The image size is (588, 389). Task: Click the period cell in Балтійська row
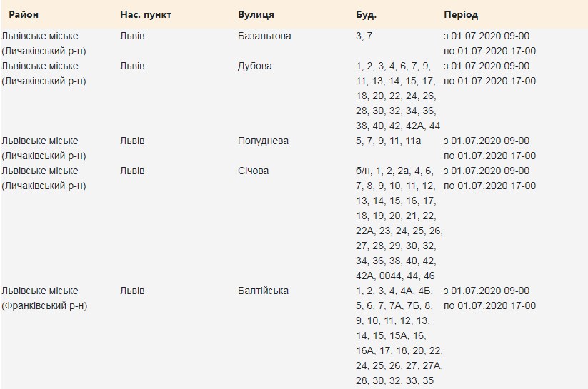(x=489, y=298)
